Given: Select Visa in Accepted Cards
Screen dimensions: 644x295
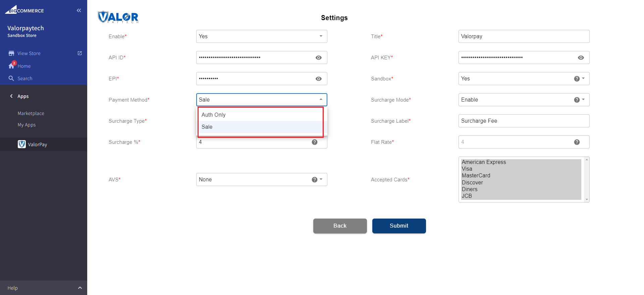Looking at the screenshot, I should tap(521, 169).
